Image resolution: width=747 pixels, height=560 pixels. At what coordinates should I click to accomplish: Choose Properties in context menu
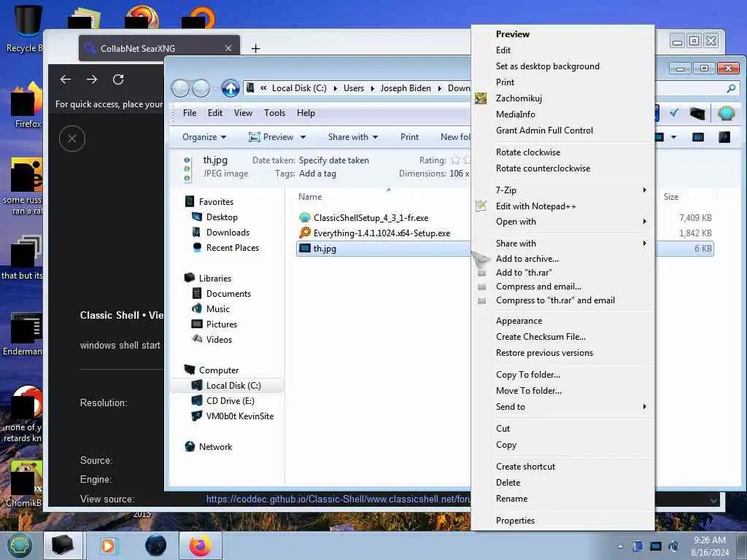(515, 521)
